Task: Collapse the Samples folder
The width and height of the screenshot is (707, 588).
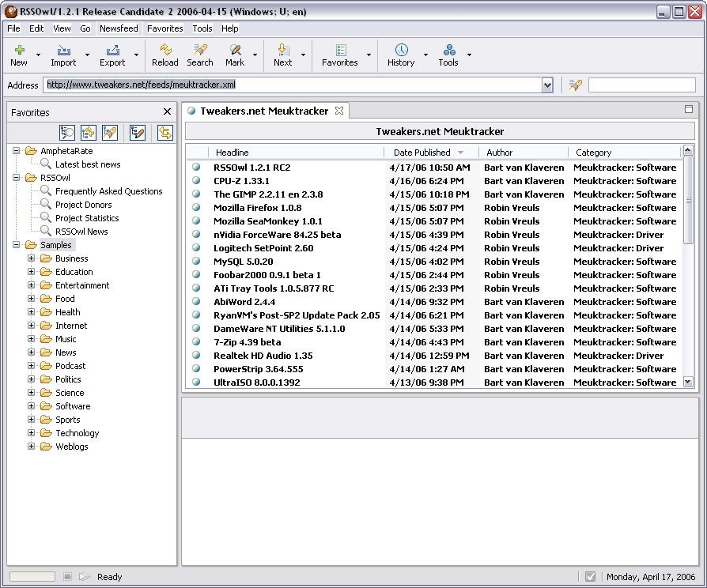Action: coord(17,245)
